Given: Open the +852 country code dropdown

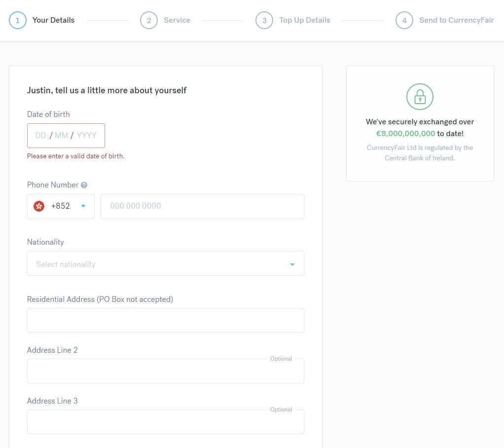Looking at the screenshot, I should coord(61,206).
